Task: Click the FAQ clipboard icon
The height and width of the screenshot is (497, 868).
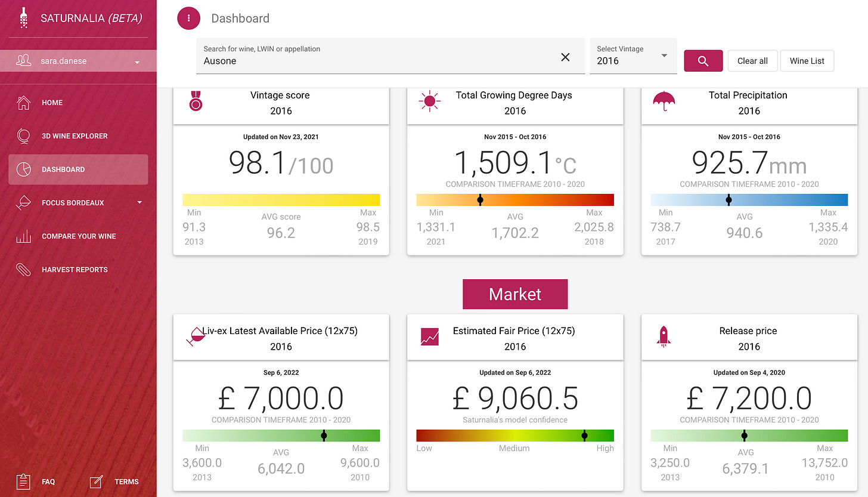Action: 24,481
